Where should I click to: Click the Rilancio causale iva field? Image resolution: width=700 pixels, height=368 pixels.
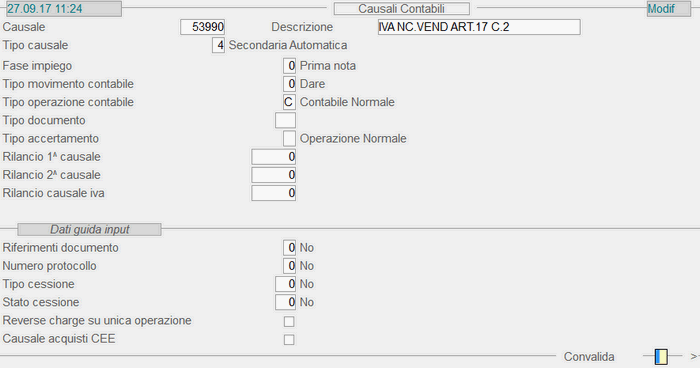[x=274, y=193]
